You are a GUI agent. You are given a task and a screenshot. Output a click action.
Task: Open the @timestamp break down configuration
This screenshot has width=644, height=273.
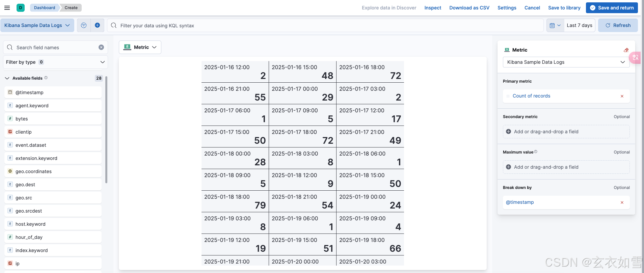click(x=520, y=202)
